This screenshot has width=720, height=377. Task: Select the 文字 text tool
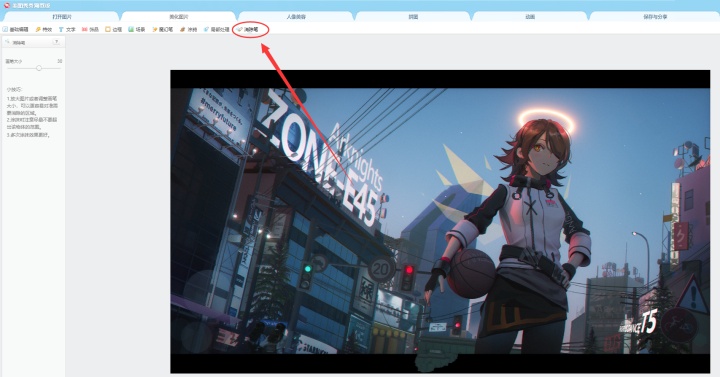tap(67, 29)
